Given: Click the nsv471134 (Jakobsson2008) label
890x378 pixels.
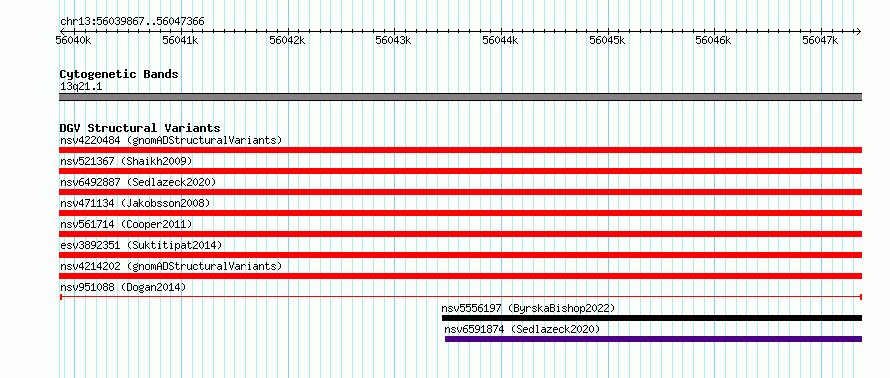Looking at the screenshot, I should point(135,203).
